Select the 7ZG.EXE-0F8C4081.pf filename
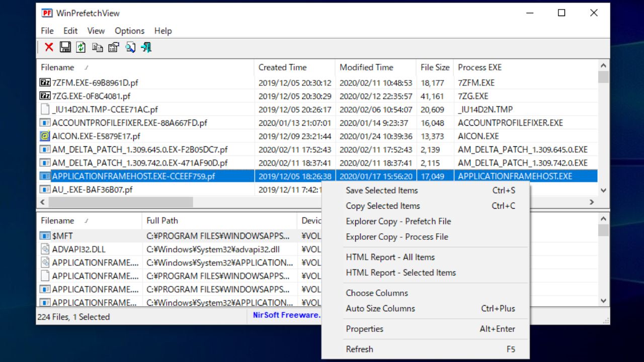This screenshot has height=362, width=644. click(92, 96)
